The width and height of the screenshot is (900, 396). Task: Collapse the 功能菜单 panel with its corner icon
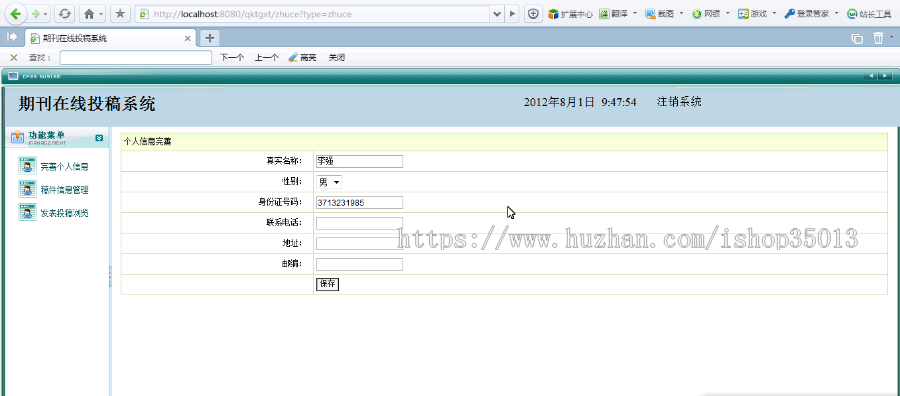pos(99,138)
